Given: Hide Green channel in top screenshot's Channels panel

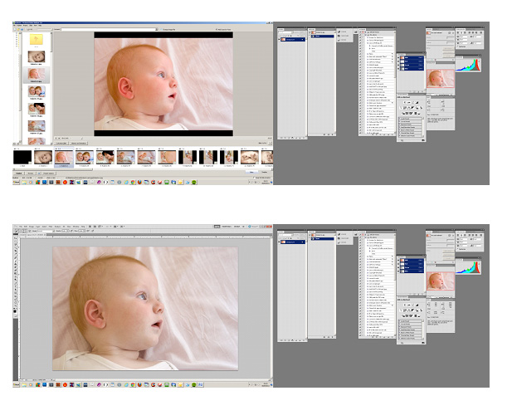Looking at the screenshot, I should tap(398, 65).
